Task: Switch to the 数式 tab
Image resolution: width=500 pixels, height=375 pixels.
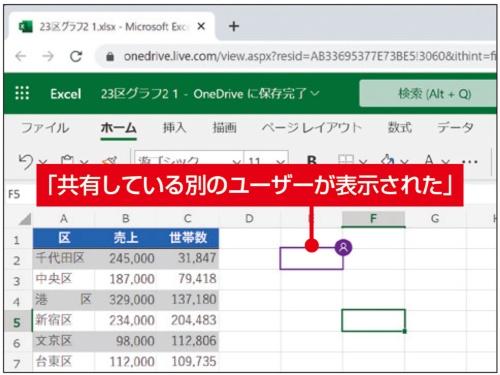Action: click(x=400, y=128)
